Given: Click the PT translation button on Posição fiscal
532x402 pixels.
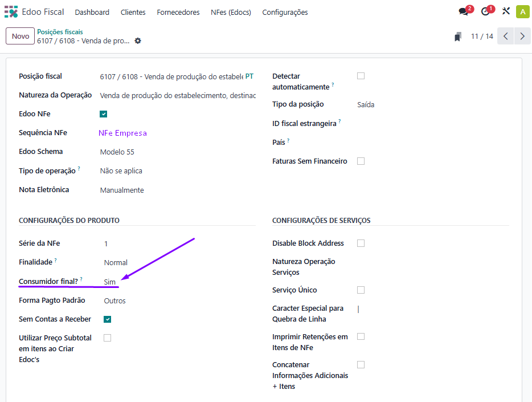Looking at the screenshot, I should (x=249, y=76).
